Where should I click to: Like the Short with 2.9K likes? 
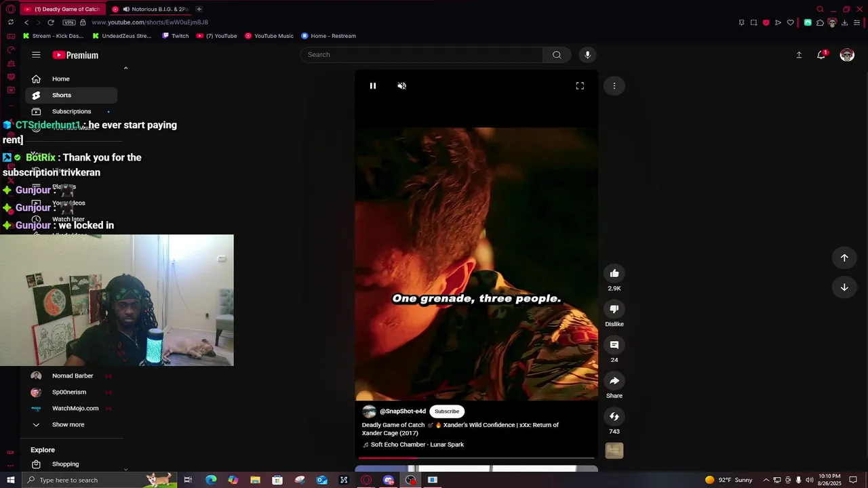[614, 273]
